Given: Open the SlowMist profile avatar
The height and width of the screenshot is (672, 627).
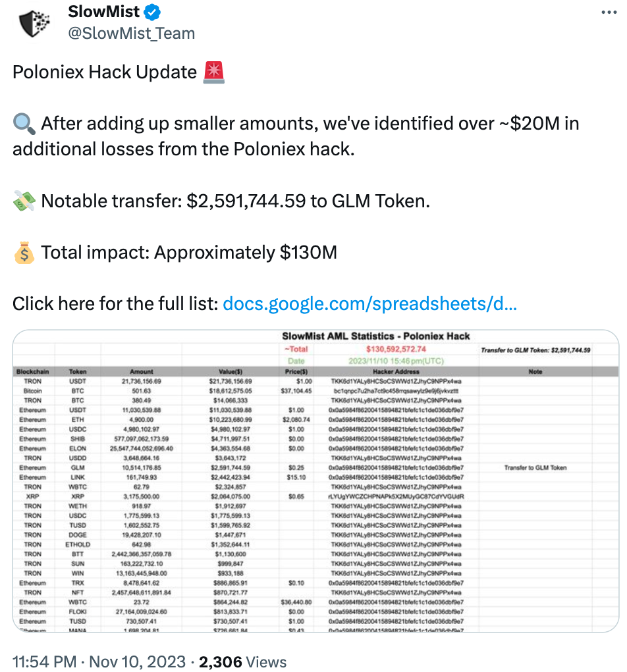Looking at the screenshot, I should point(34,23).
